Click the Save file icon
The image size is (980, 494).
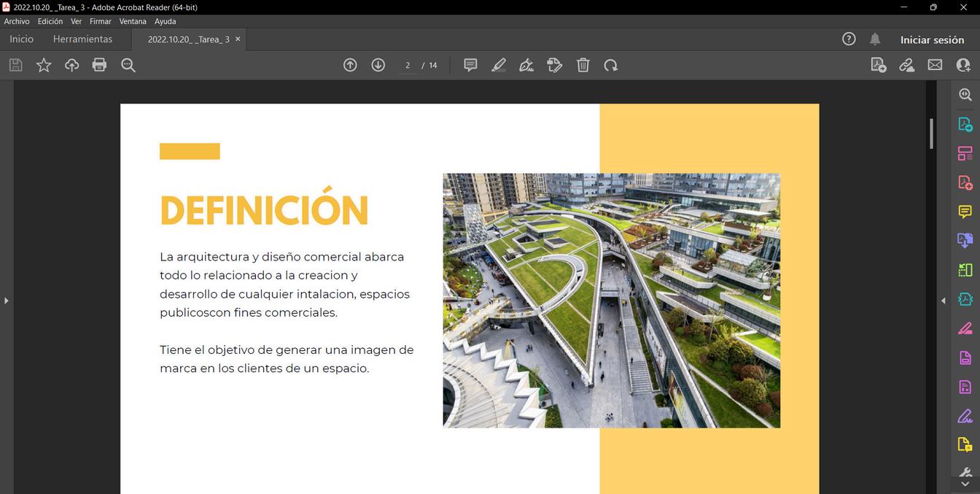point(15,65)
